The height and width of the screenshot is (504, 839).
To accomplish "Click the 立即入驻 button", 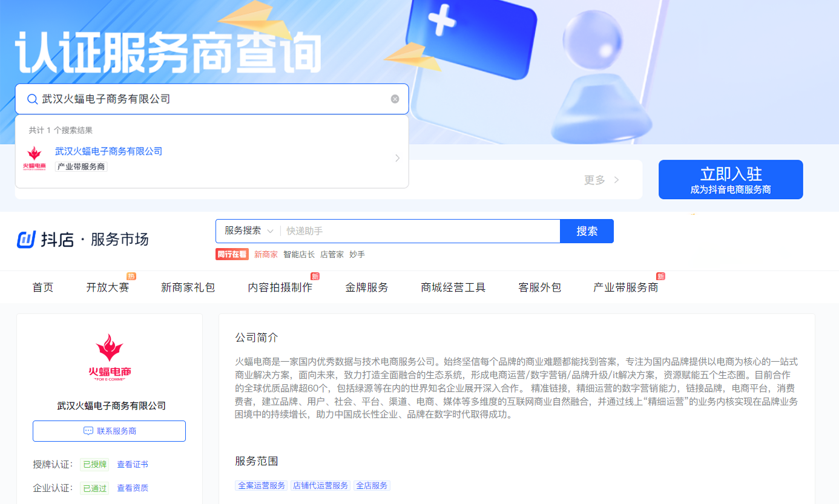I will (731, 180).
